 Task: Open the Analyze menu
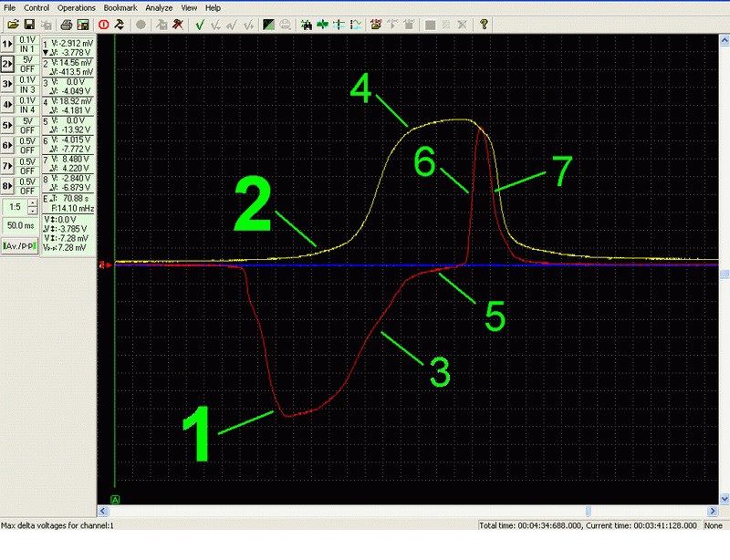[x=159, y=8]
